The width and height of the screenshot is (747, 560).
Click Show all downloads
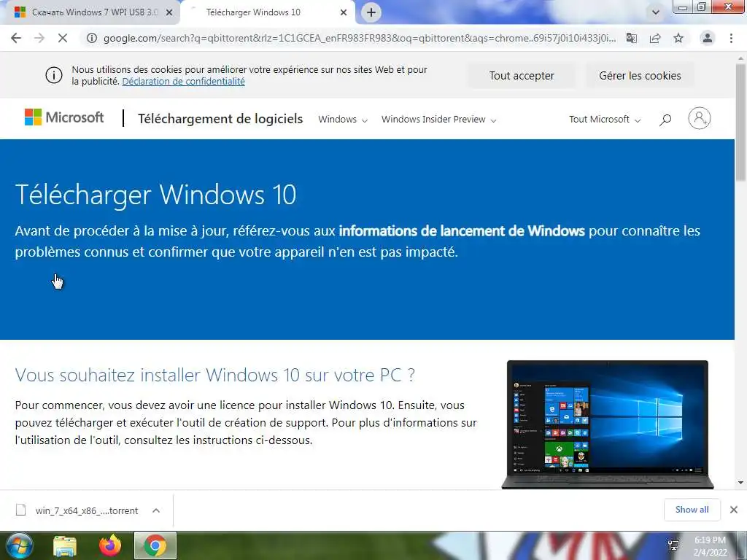[x=692, y=510]
